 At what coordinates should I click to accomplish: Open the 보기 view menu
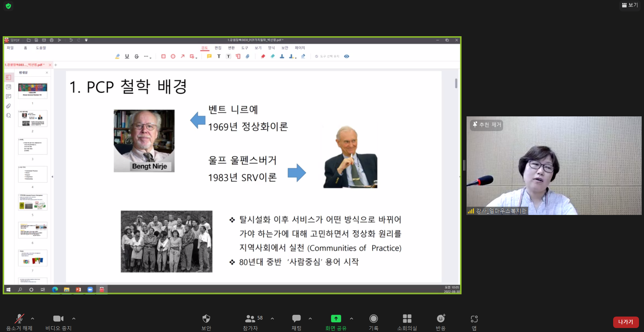point(630,5)
